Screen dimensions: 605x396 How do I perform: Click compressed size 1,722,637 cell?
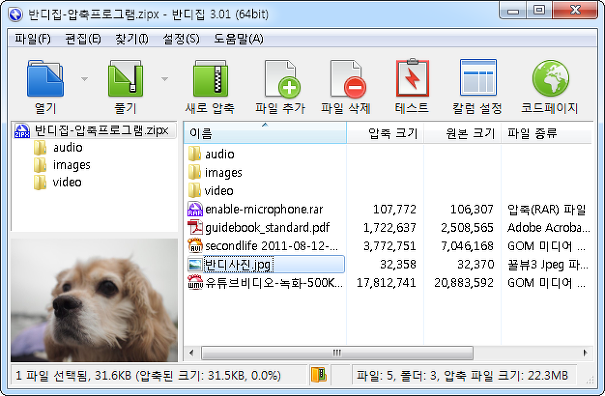pos(389,228)
